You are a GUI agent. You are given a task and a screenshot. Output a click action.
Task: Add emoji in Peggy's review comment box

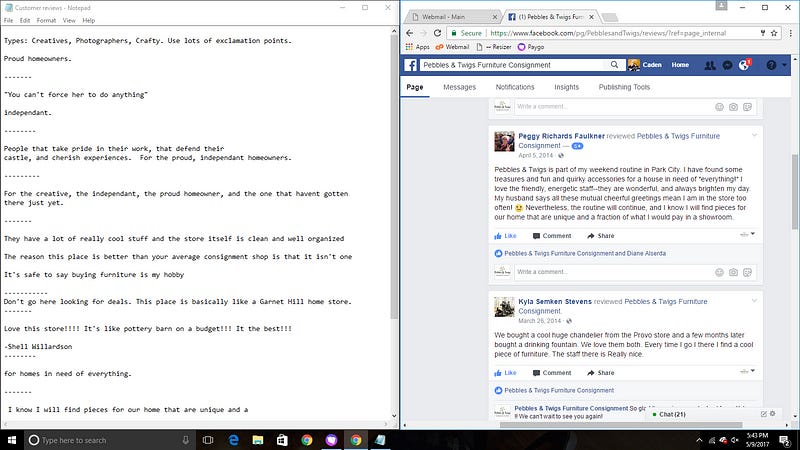point(719,272)
